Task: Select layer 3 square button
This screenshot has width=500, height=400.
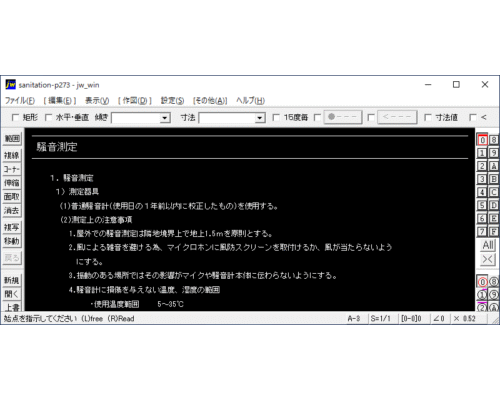Action: pos(482,179)
